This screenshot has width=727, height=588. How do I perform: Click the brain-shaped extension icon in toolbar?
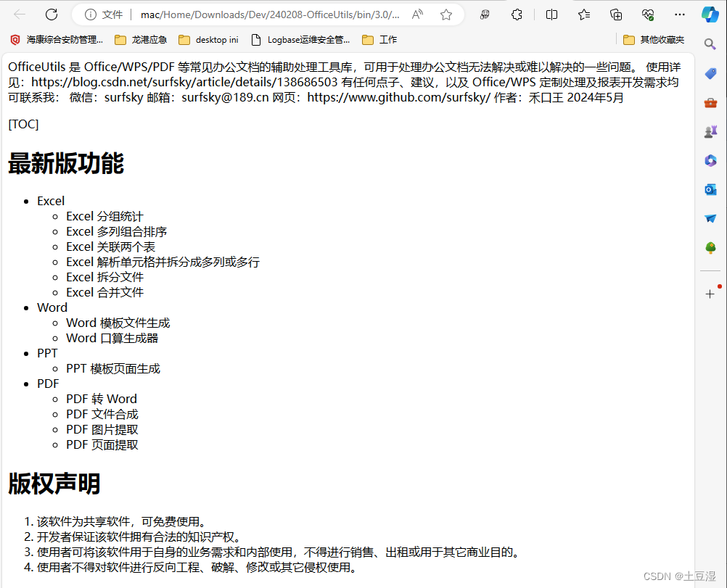pos(485,15)
